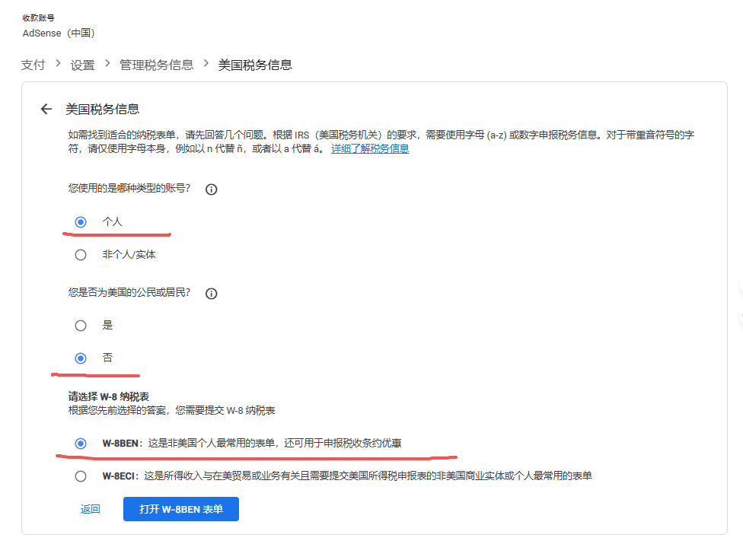Viewport: 743px width, 560px height.
Task: Select the W-8ECI tax form option
Action: tap(81, 476)
